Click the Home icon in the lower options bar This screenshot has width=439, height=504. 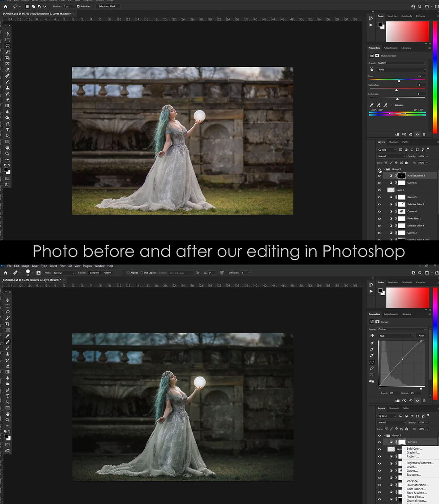(5, 273)
